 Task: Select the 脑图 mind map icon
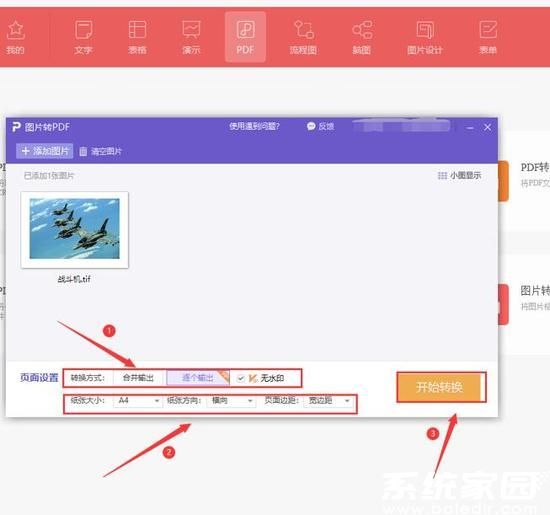pyautogui.click(x=362, y=37)
